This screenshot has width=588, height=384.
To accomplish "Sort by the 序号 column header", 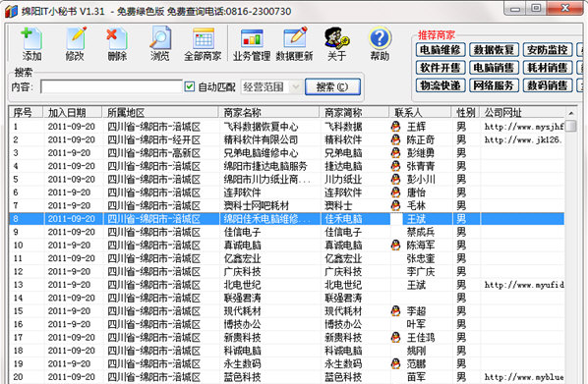I will 26,112.
